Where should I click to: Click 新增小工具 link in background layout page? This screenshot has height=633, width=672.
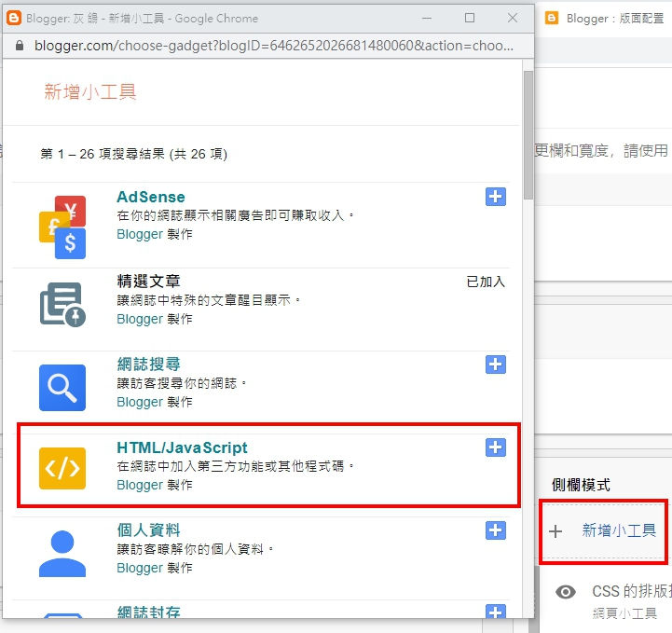[x=619, y=530]
